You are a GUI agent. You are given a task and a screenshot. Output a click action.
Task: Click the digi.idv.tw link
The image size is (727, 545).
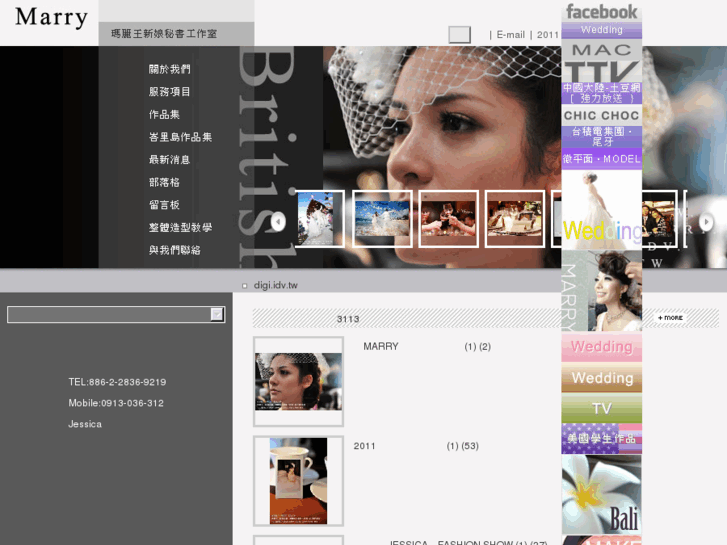[x=275, y=285]
